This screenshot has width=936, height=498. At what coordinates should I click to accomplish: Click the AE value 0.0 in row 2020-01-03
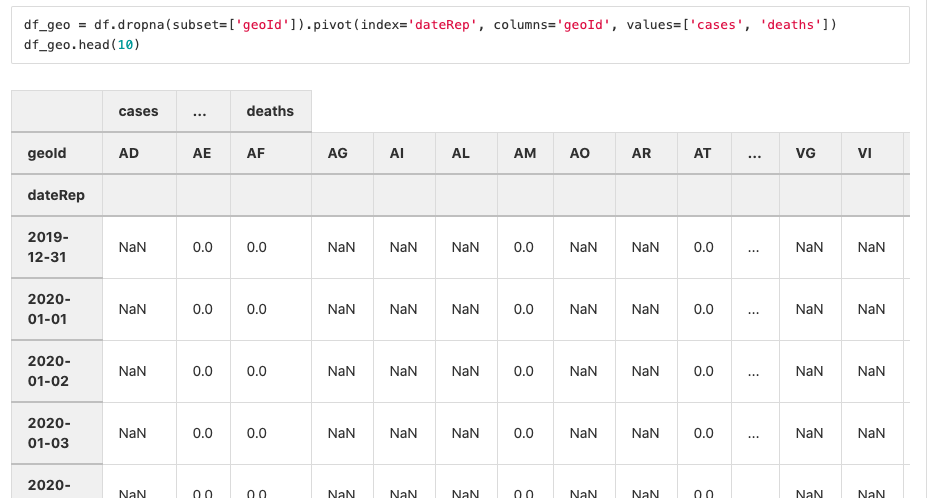[x=203, y=434]
